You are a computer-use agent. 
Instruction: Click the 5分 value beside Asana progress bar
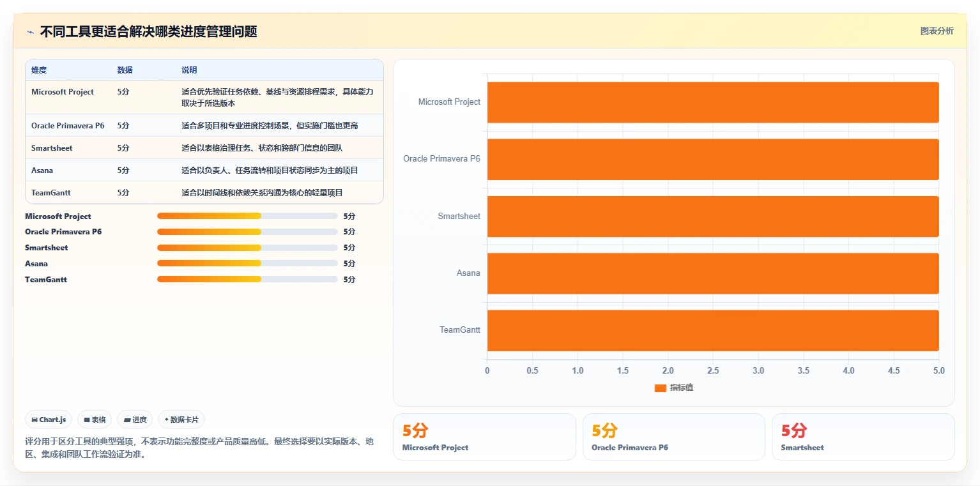[x=349, y=264]
